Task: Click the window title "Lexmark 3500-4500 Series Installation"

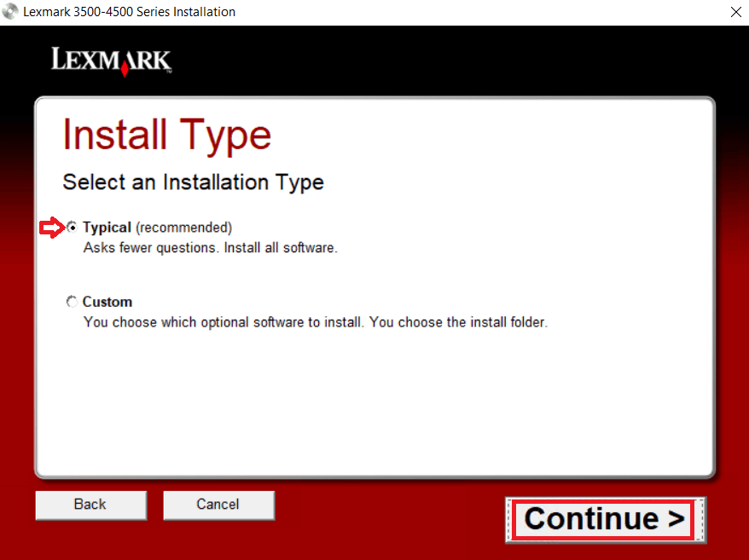Action: pos(129,12)
